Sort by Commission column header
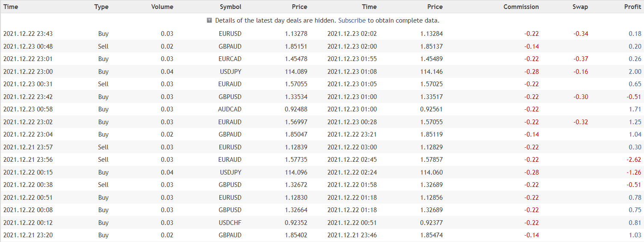 pyautogui.click(x=521, y=7)
